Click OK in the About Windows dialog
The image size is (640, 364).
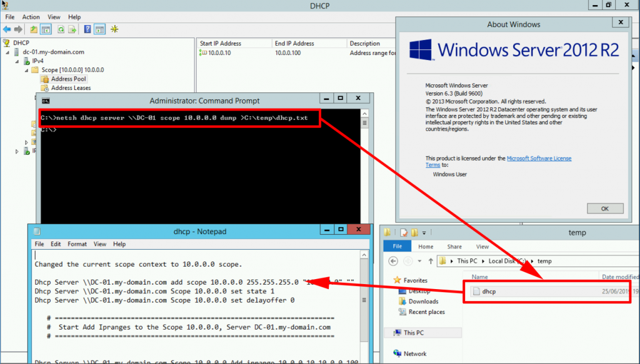[x=604, y=208]
